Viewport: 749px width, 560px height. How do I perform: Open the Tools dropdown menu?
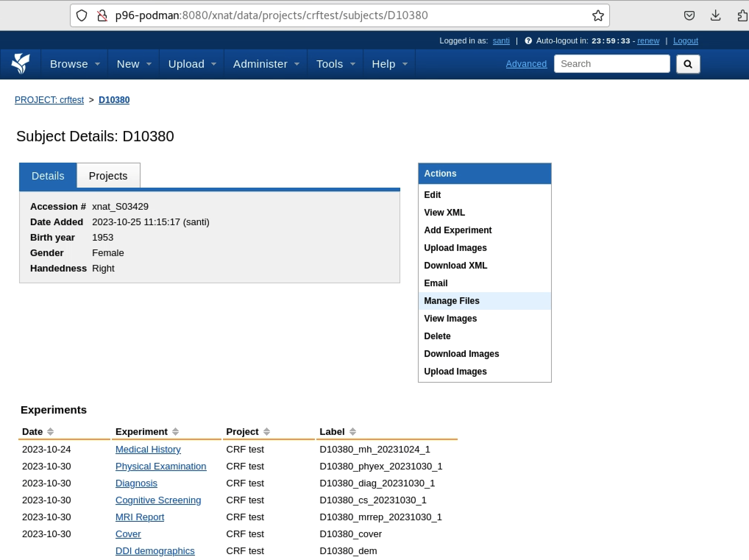(334, 64)
